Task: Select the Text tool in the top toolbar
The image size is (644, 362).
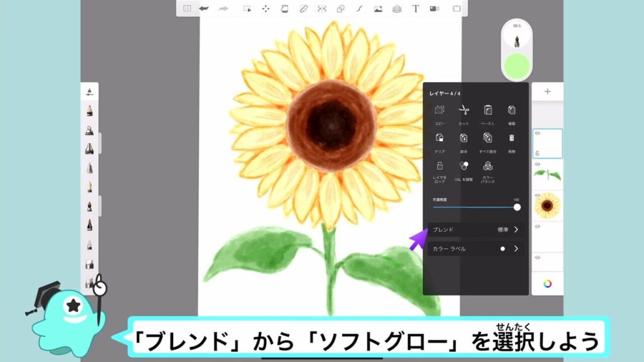Action: tap(416, 9)
